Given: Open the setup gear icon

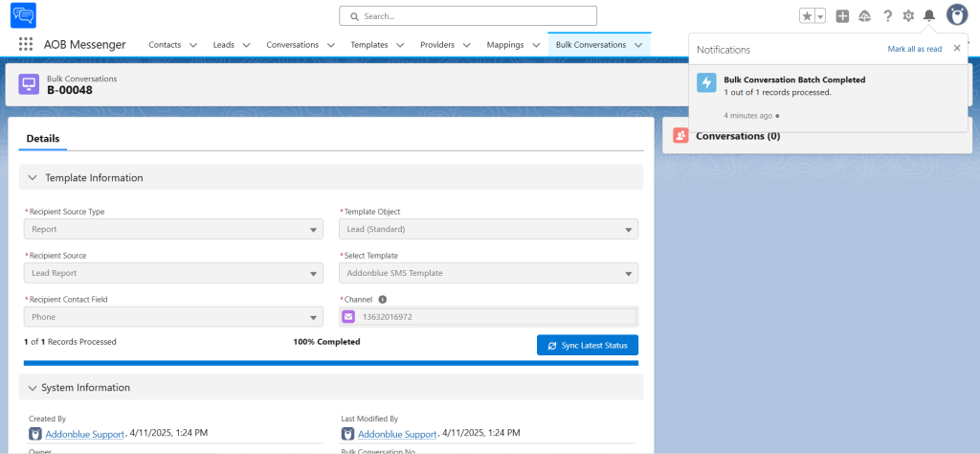Looking at the screenshot, I should [908, 16].
